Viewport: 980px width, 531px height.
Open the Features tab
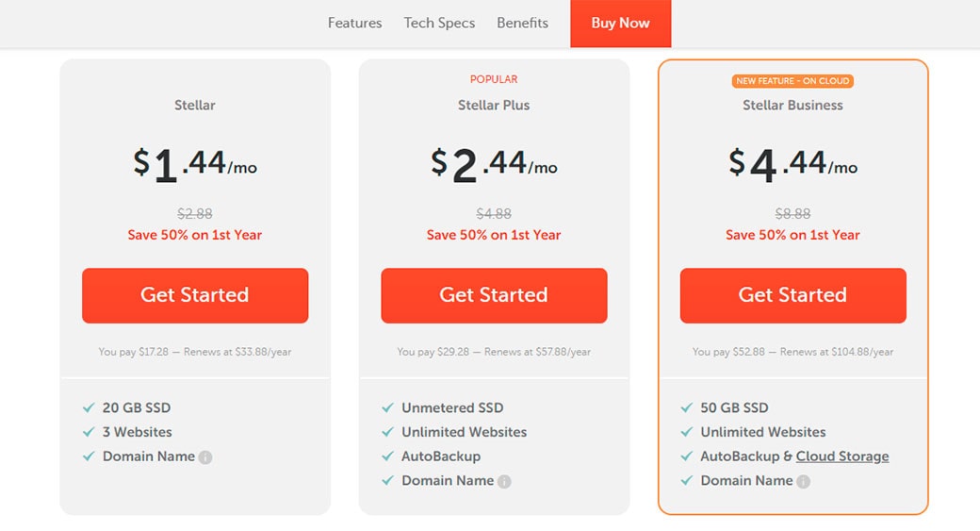(354, 23)
